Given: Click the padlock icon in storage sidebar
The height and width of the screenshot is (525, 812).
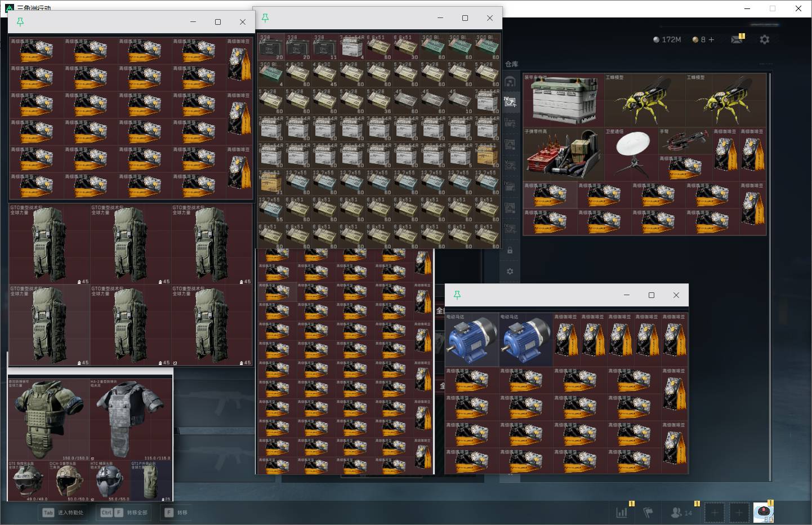Looking at the screenshot, I should [510, 250].
